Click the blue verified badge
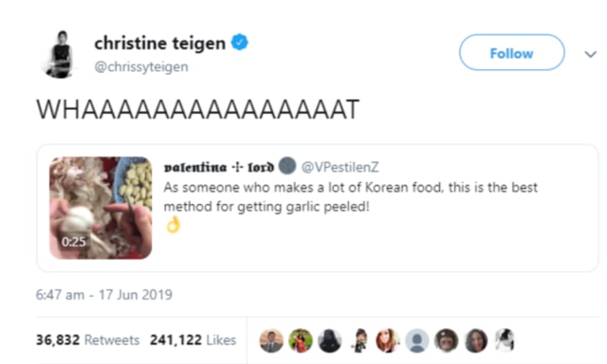 point(240,42)
